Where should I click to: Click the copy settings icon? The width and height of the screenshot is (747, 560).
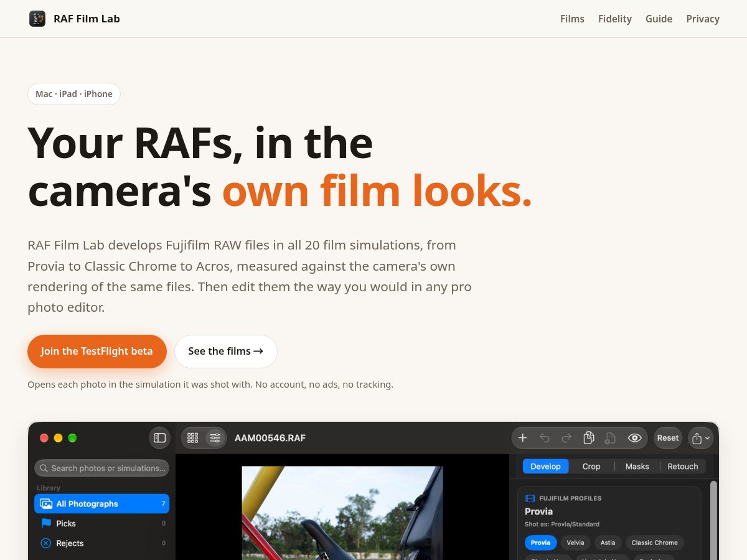(x=589, y=438)
